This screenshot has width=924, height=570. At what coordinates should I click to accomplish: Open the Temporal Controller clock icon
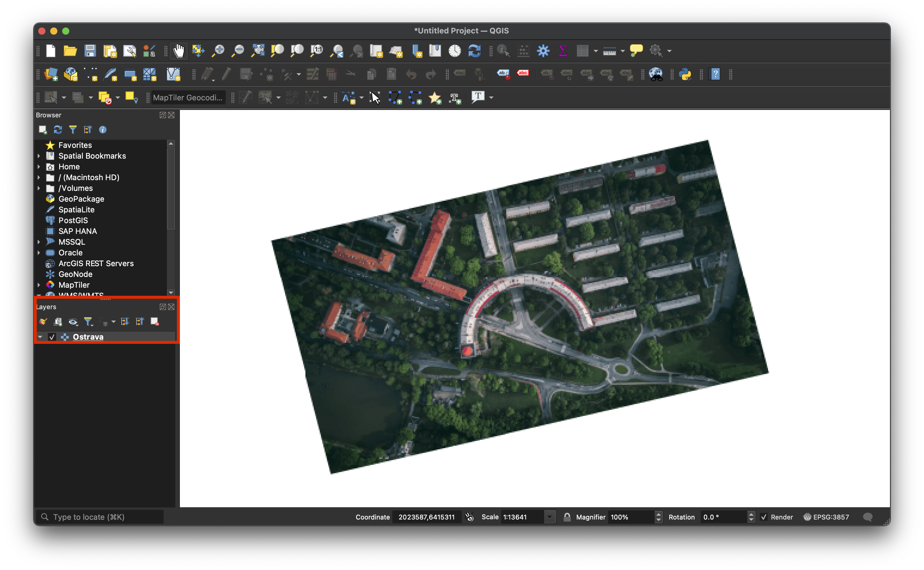coord(455,50)
